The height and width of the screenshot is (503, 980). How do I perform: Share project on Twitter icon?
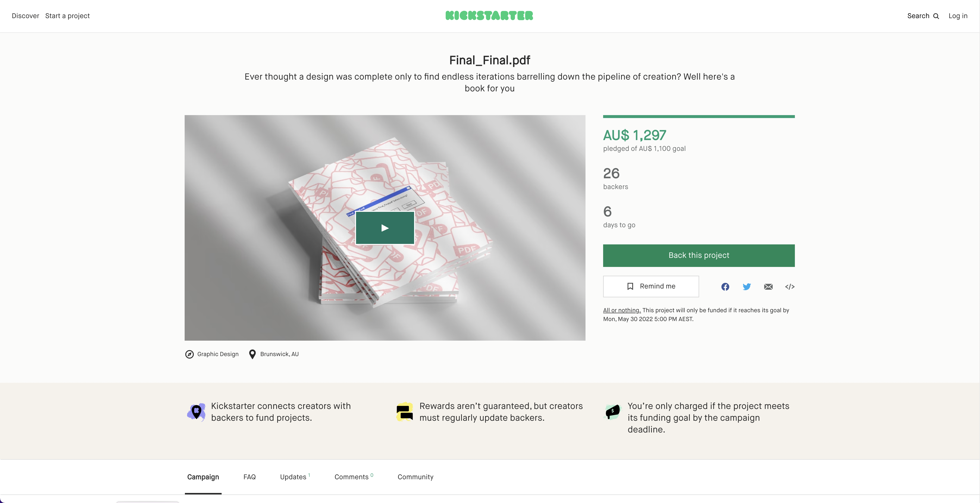tap(747, 287)
